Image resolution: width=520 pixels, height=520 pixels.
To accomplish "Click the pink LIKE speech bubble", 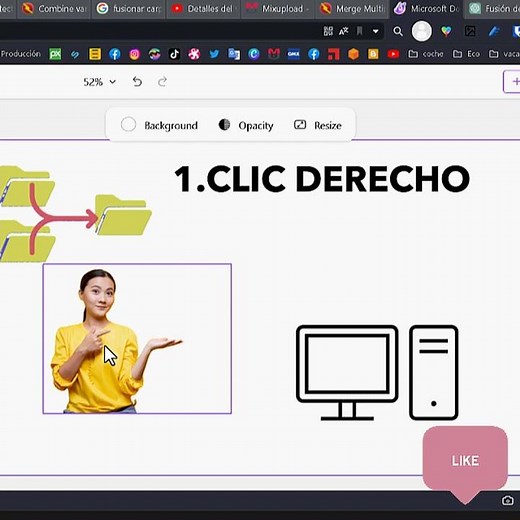I will (x=465, y=461).
